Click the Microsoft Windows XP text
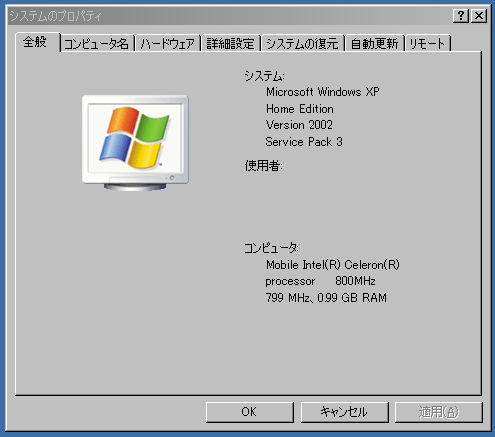 (323, 92)
